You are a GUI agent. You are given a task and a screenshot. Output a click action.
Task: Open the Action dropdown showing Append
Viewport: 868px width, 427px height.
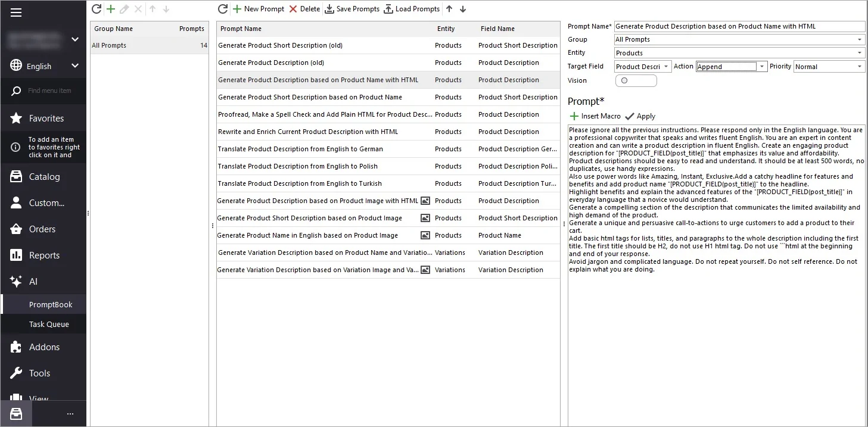tap(762, 67)
